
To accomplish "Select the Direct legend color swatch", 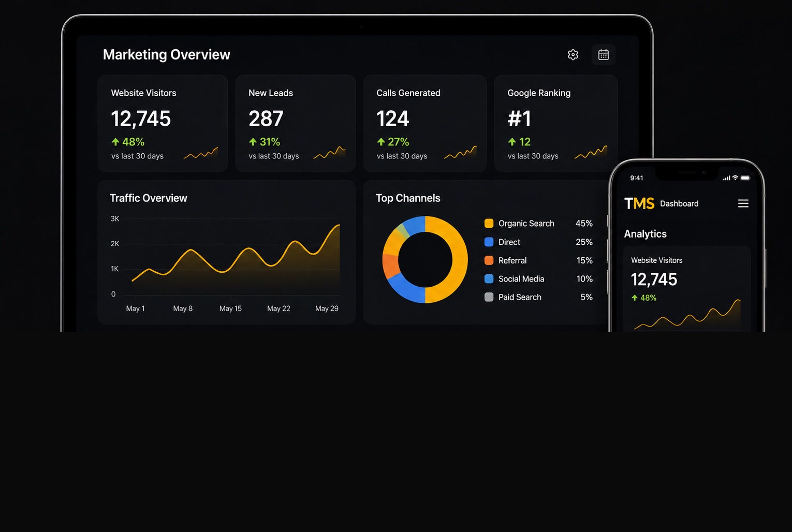I will tap(489, 242).
